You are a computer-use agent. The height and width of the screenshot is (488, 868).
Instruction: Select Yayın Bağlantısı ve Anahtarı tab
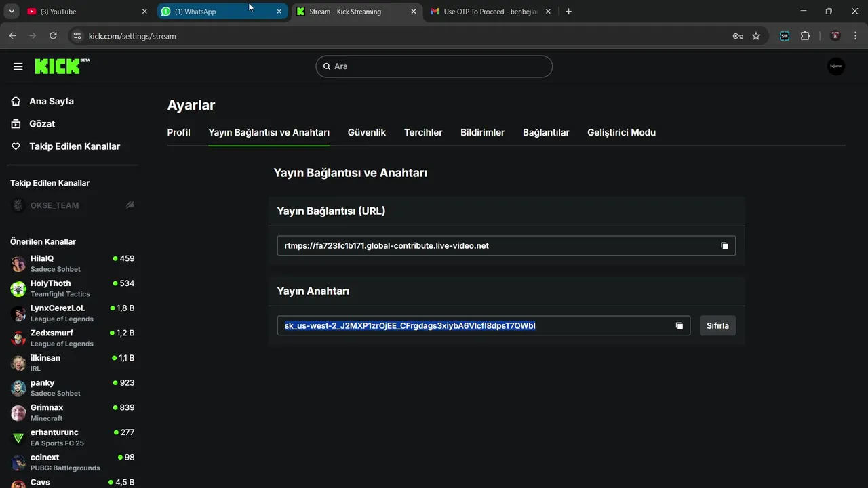[269, 132]
